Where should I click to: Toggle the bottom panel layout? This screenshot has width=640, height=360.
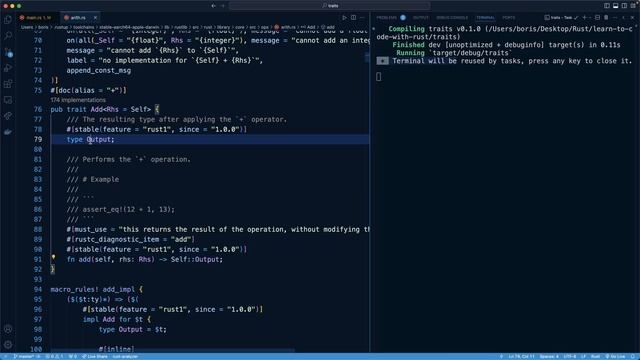pyautogui.click(x=616, y=6)
